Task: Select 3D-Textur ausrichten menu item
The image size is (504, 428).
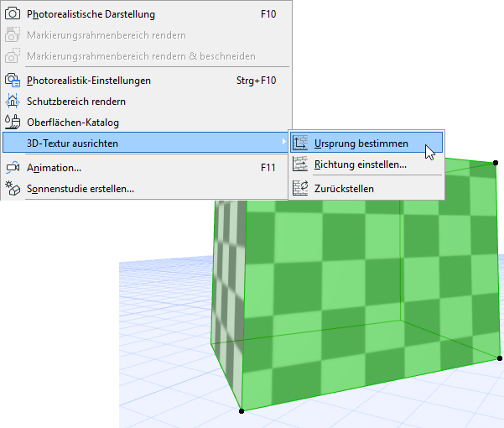Action: coord(145,144)
